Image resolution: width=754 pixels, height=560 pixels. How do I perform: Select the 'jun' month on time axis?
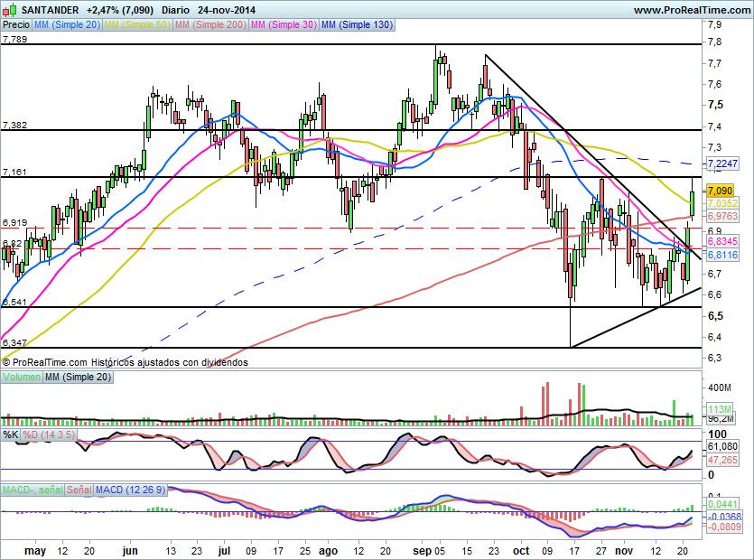(x=130, y=551)
